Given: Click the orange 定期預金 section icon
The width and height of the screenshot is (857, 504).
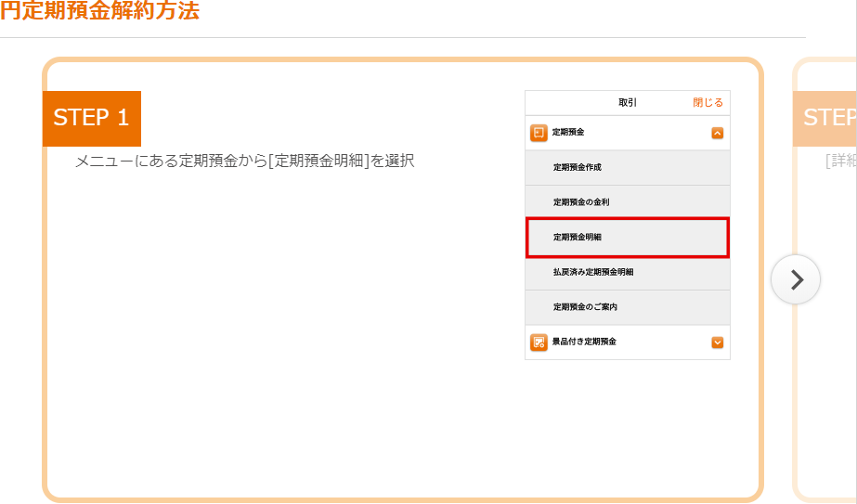Looking at the screenshot, I should (x=539, y=133).
